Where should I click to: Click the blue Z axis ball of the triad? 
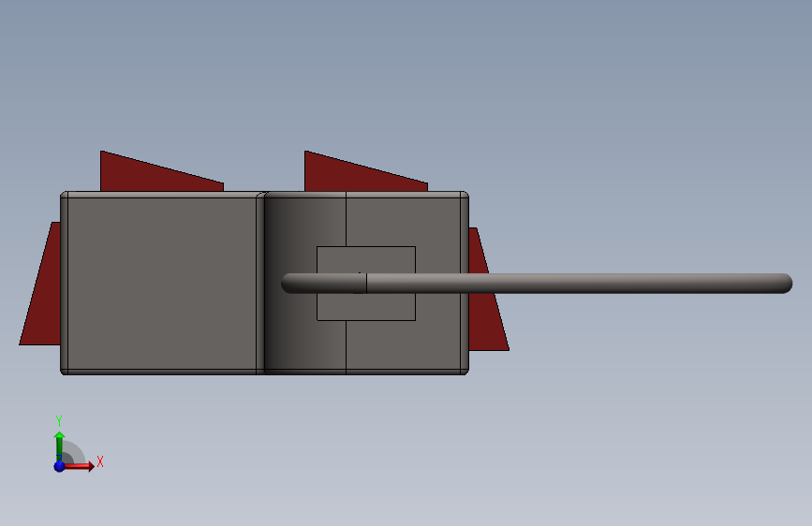pyautogui.click(x=60, y=466)
